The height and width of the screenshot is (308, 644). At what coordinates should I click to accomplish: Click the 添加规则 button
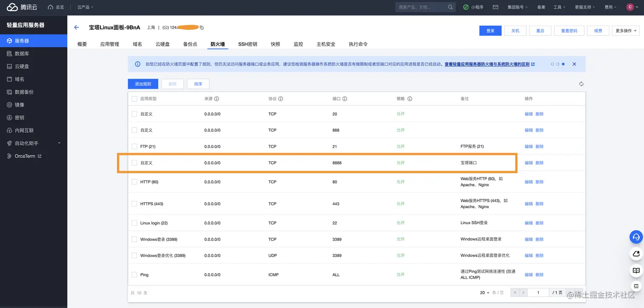[x=143, y=84]
